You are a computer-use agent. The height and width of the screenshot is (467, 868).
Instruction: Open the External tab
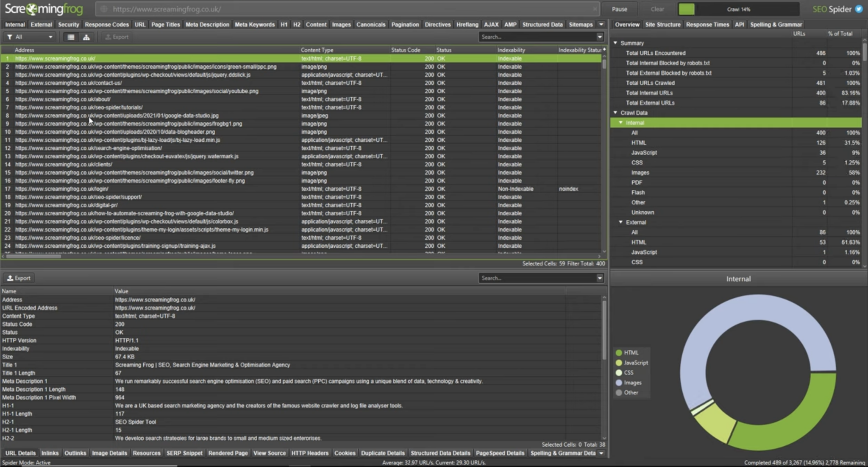[x=42, y=25]
